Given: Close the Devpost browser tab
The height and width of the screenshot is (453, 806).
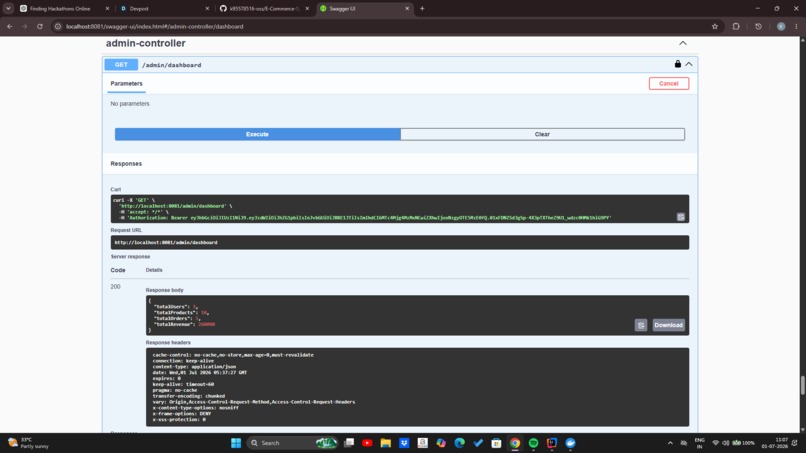Looking at the screenshot, I should [207, 9].
